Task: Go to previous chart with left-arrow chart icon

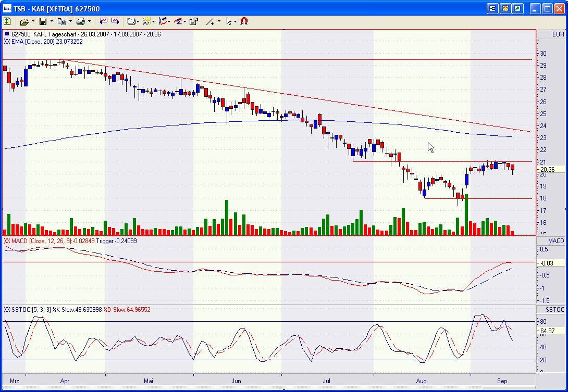Action: pos(104,21)
